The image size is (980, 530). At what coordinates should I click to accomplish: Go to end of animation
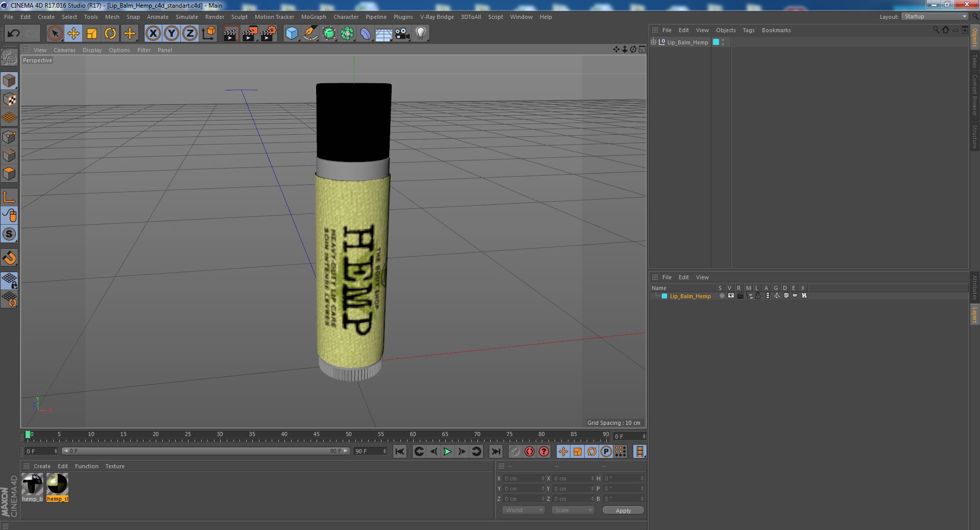495,451
